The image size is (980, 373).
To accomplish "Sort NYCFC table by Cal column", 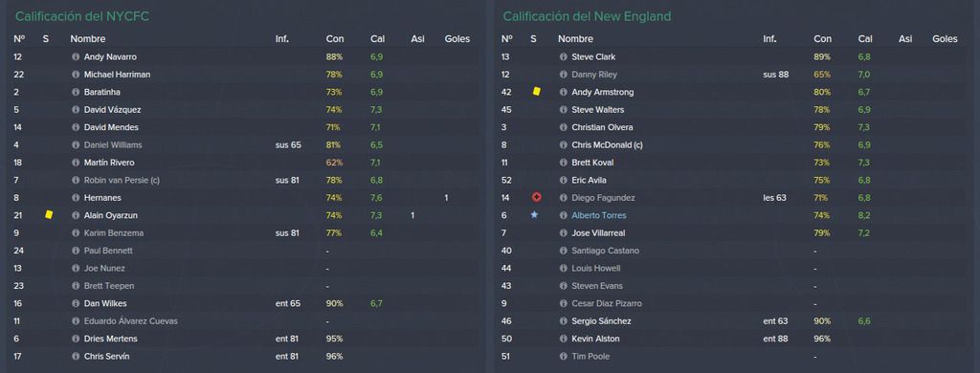I will click(x=377, y=39).
